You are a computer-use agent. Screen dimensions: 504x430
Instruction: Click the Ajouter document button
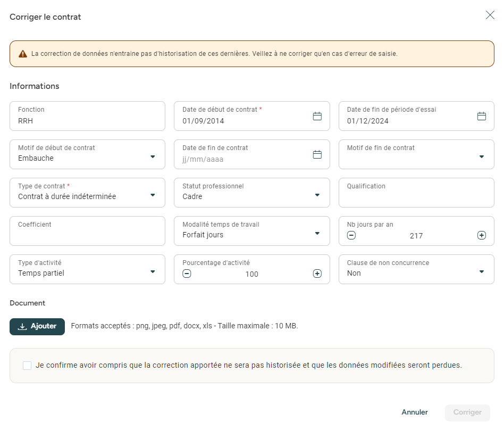tap(37, 327)
